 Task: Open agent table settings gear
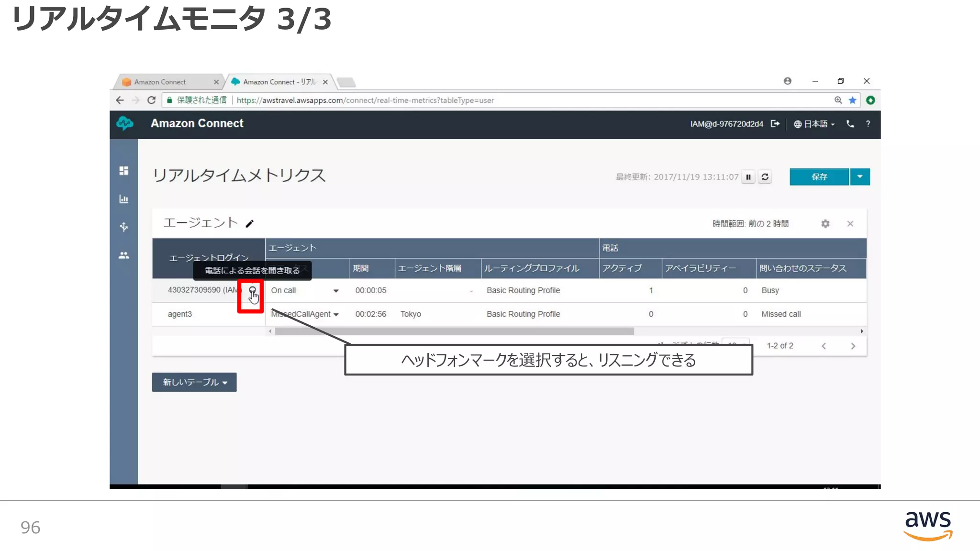[x=825, y=224]
